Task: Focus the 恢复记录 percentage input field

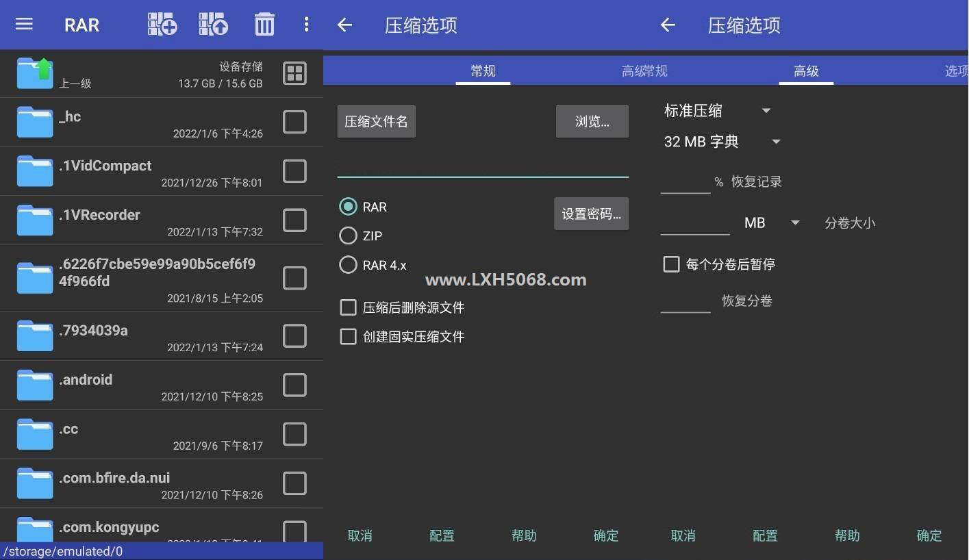Action: pyautogui.click(x=685, y=181)
